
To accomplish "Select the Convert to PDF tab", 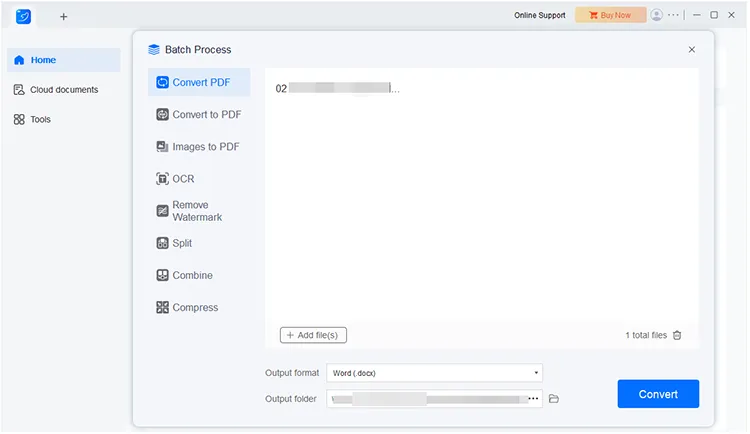I will [x=199, y=114].
